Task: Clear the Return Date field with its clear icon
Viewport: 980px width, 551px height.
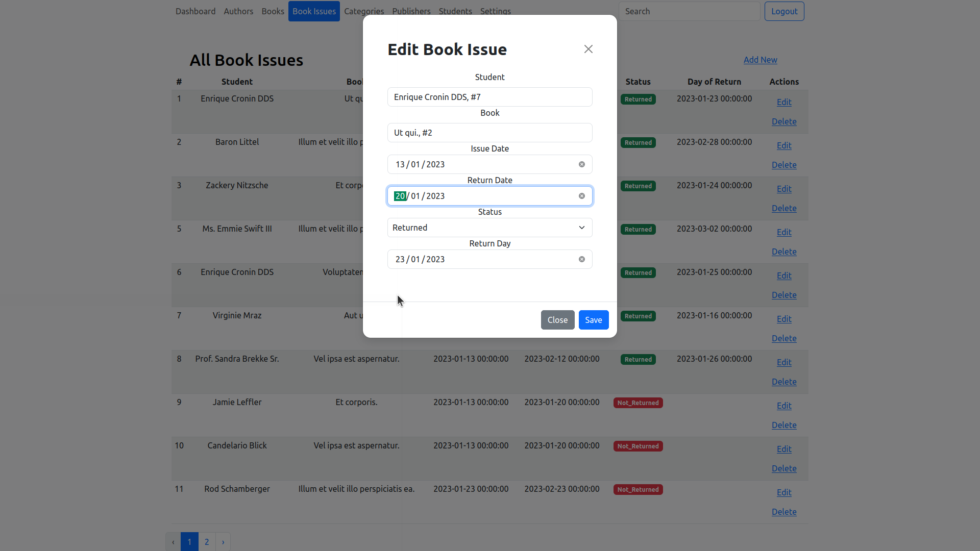Action: (581, 196)
